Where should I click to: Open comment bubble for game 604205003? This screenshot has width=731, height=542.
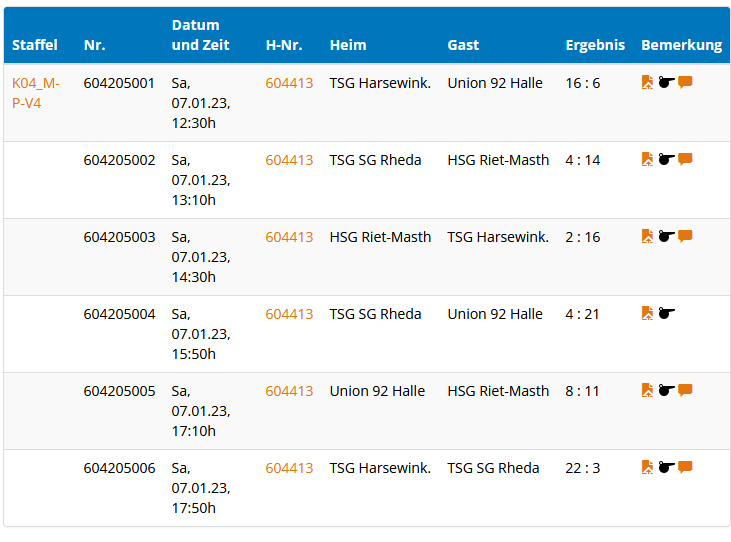[x=685, y=237]
